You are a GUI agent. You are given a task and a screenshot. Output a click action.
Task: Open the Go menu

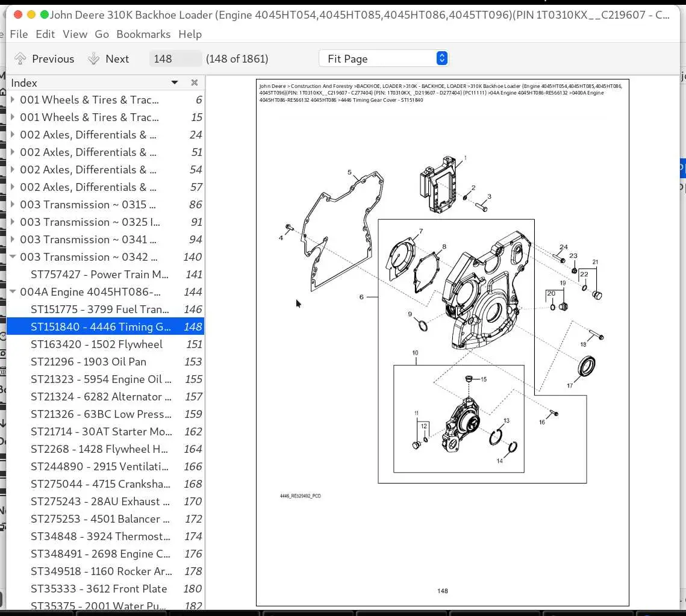pos(102,34)
